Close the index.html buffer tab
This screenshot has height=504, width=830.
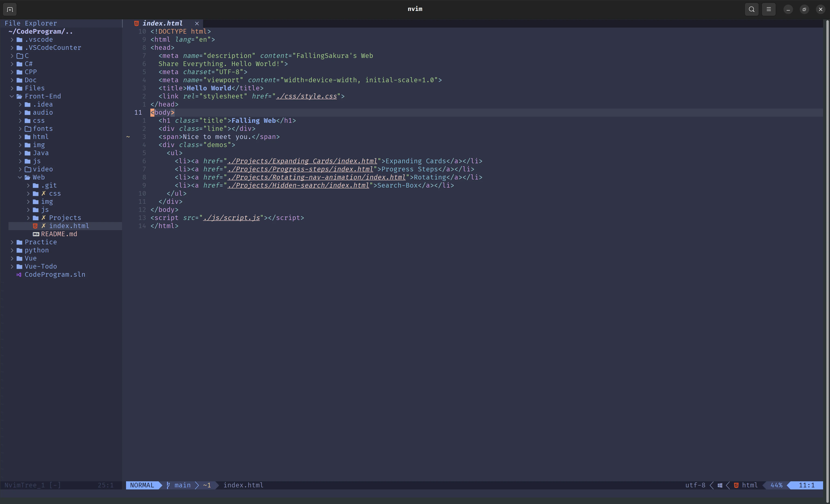(x=197, y=23)
